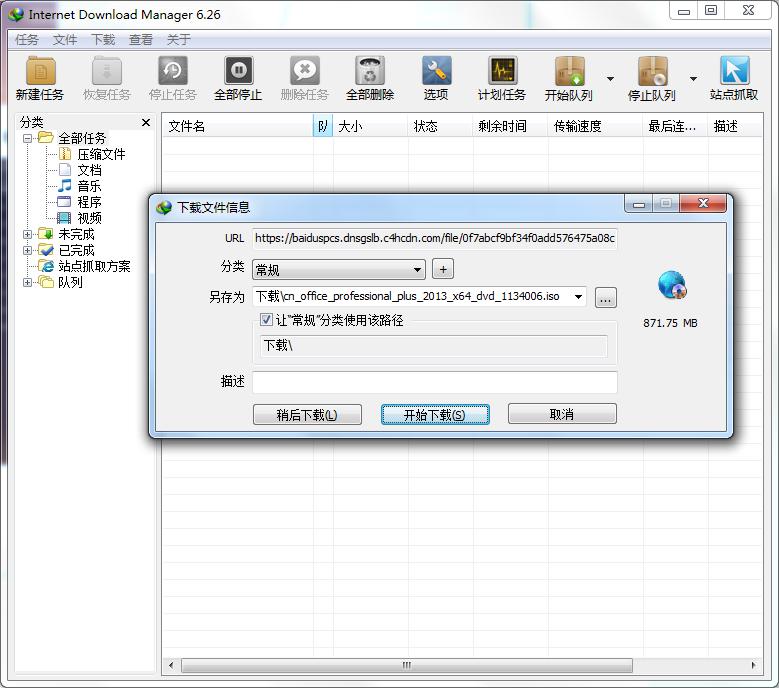Expand the 未完成 tree node
The width and height of the screenshot is (779, 688).
point(27,234)
